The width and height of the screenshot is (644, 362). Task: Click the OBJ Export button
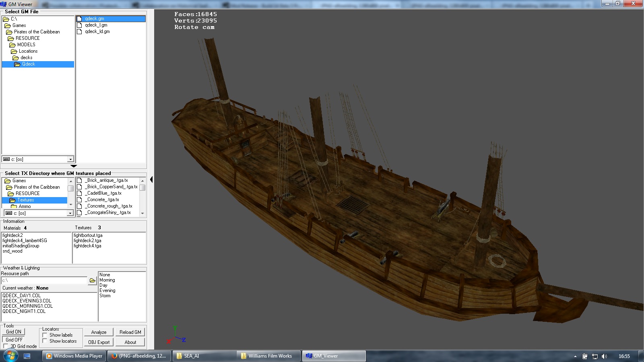click(99, 342)
